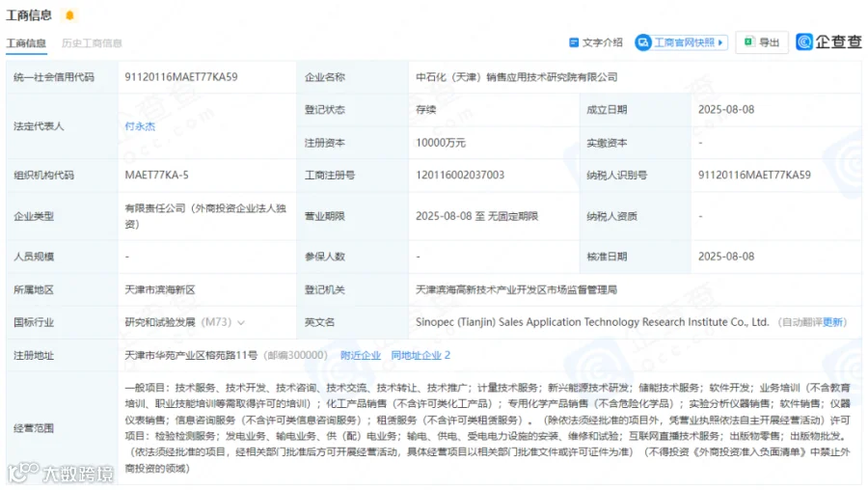Screen dimensions: 868x490
Task: Open legal representative 付永杰 link
Action: click(140, 126)
